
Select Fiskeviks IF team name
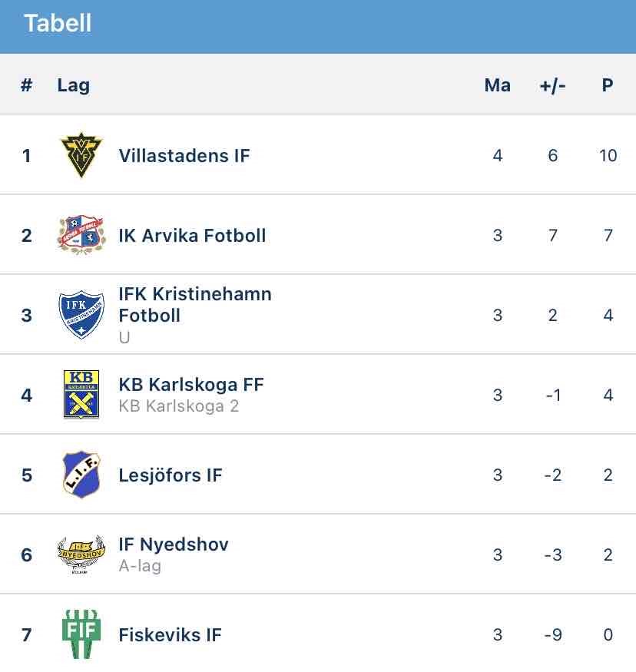click(x=170, y=635)
